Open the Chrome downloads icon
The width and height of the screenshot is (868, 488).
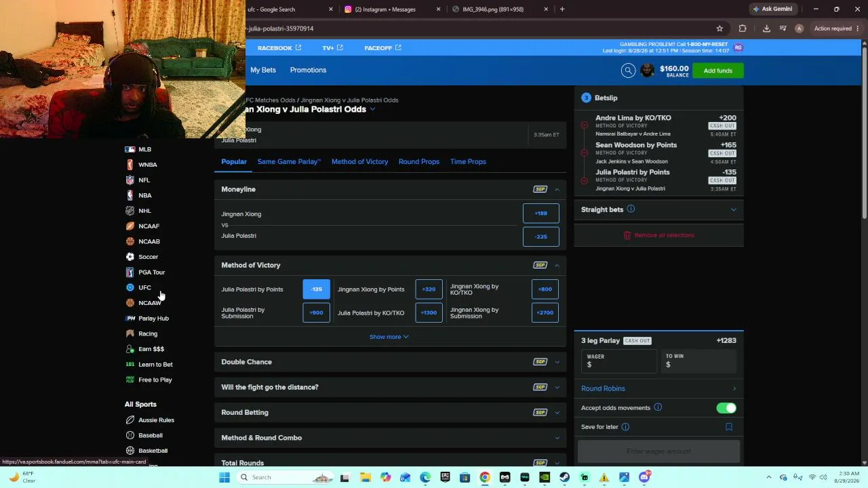point(766,28)
